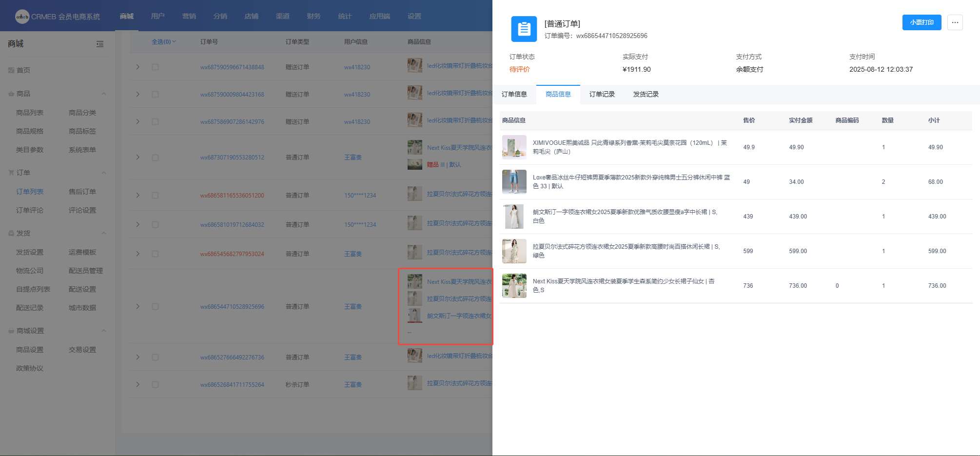The image size is (980, 456).
Task: Open the three-dot more options button
Action: pos(955,22)
